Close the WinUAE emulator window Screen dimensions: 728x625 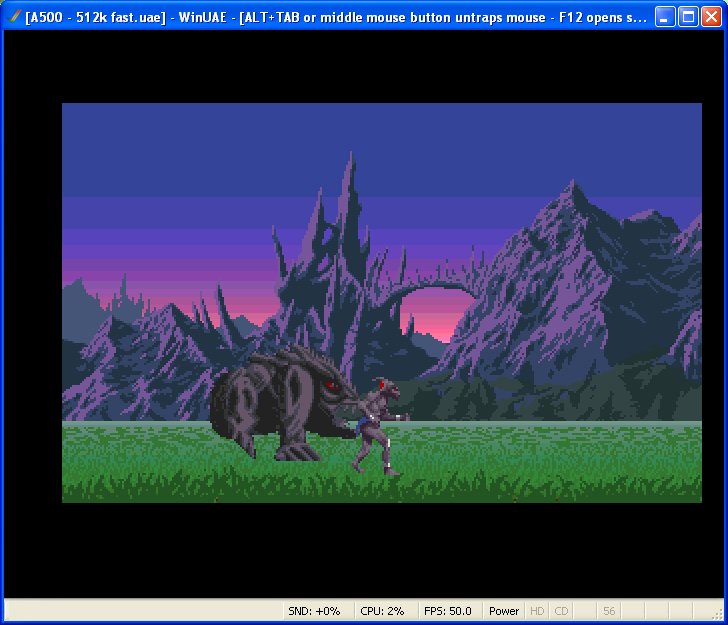[x=711, y=17]
